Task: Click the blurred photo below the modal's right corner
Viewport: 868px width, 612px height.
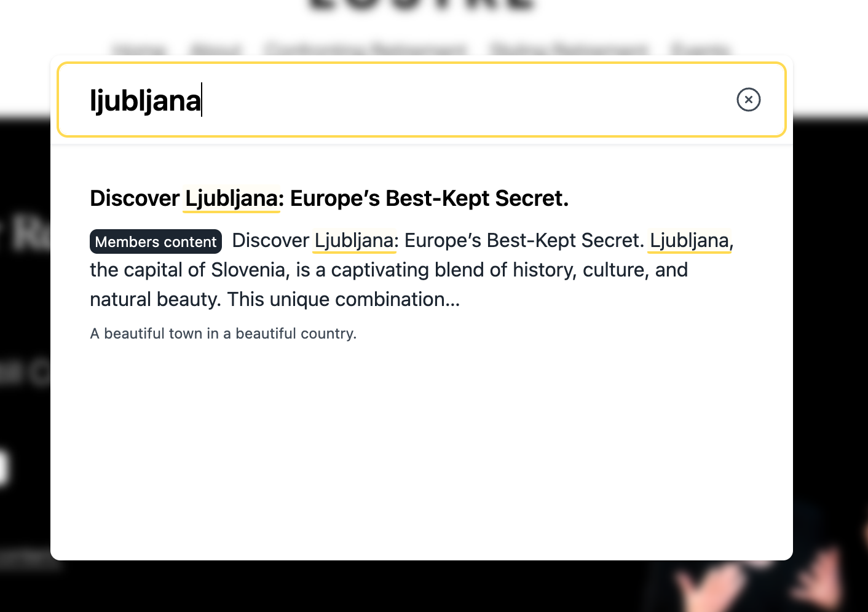Action: 756,587
